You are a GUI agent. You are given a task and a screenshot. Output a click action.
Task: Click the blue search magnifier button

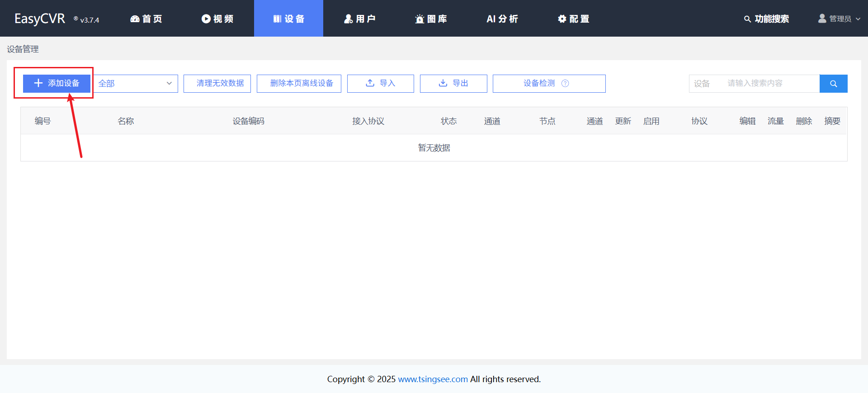point(833,84)
